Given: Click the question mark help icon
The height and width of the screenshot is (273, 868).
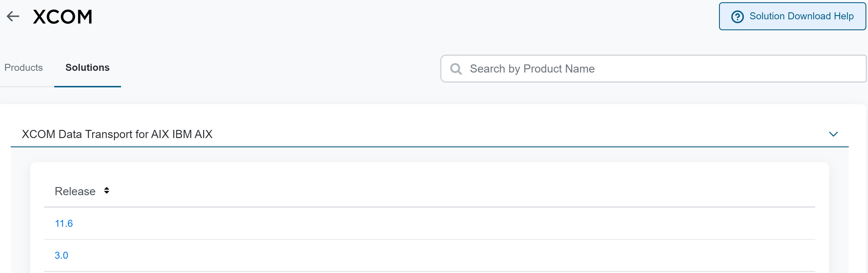Looking at the screenshot, I should (x=737, y=17).
